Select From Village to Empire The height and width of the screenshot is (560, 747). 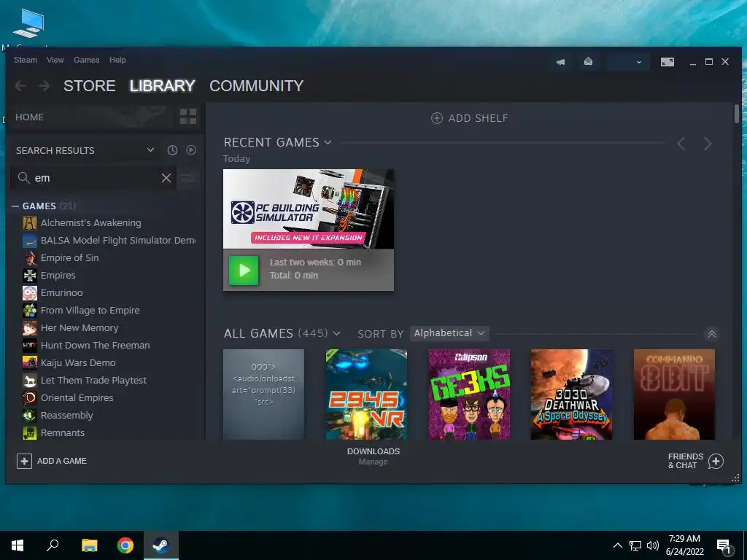[90, 311]
